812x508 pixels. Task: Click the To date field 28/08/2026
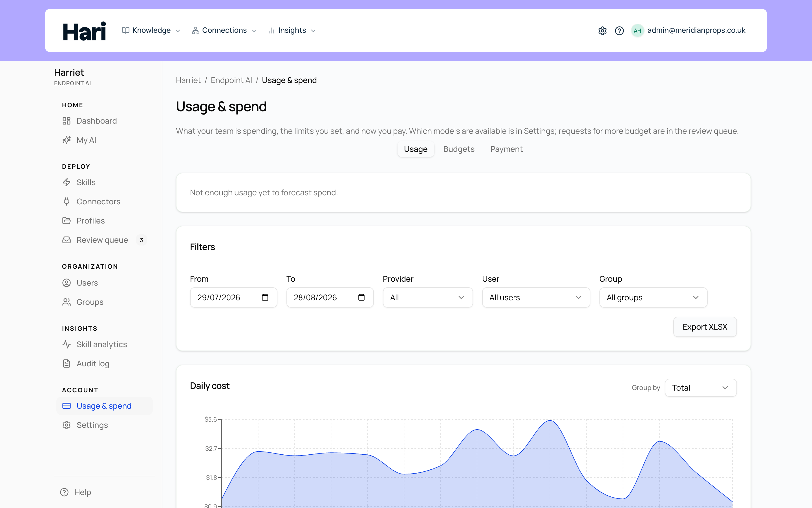330,297
